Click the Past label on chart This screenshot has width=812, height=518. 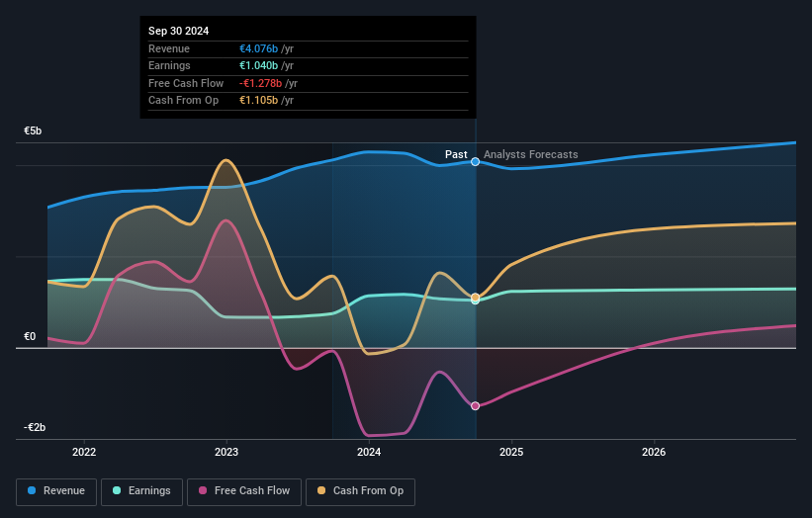tap(456, 154)
